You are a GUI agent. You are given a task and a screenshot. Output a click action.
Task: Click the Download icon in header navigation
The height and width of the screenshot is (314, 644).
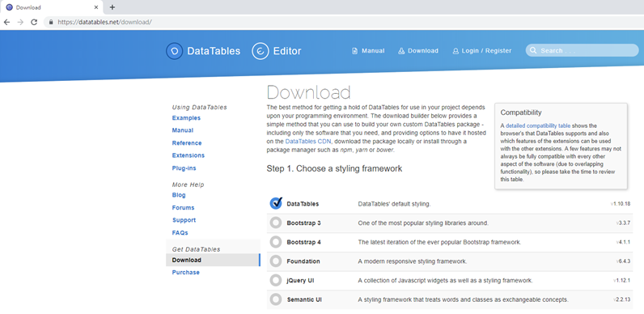(x=401, y=51)
